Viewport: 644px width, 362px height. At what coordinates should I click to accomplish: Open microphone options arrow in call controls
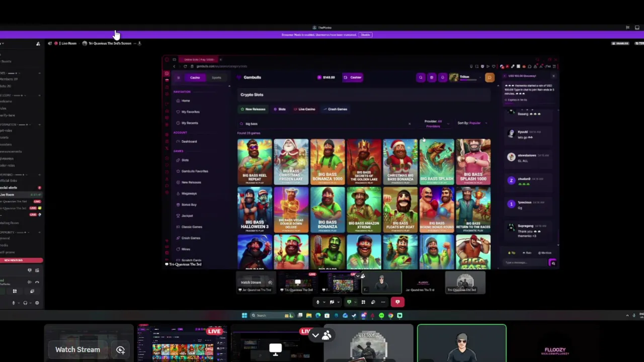(x=324, y=302)
